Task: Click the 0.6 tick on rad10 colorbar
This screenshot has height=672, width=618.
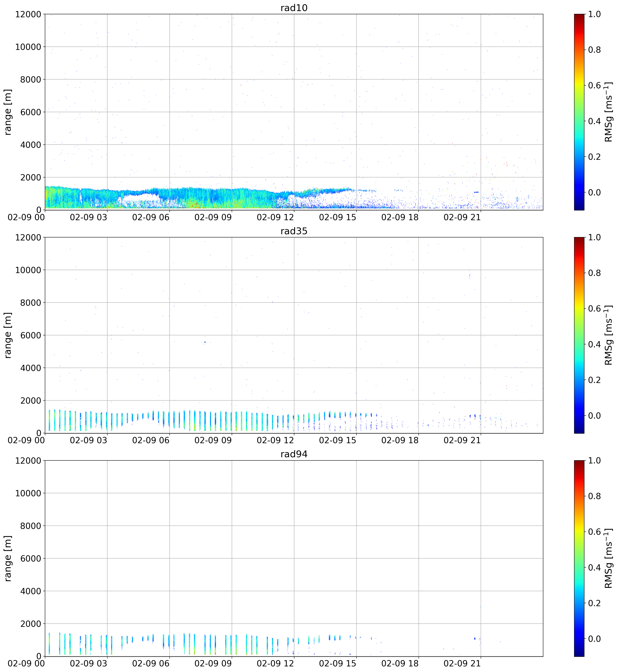Action: tap(595, 85)
